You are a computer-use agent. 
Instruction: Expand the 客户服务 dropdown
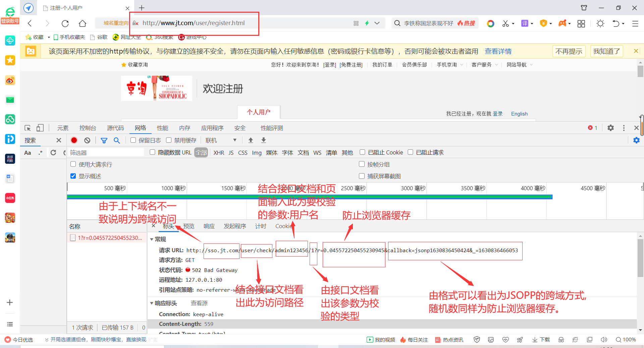[x=497, y=65]
